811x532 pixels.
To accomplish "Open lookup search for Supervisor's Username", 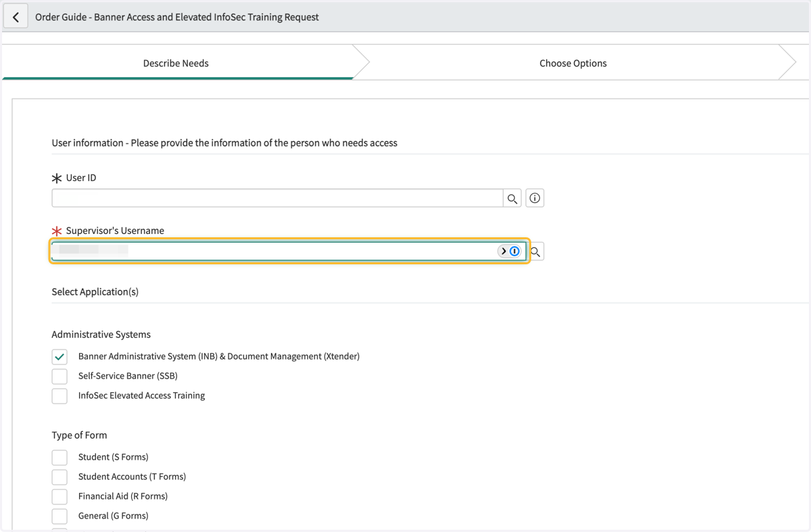I will pyautogui.click(x=535, y=251).
